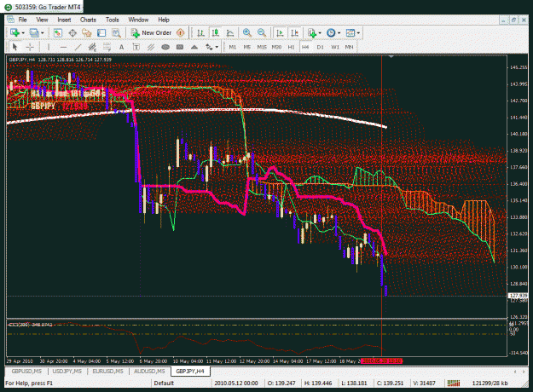
Task: Open the Strategy Tester icon
Action: coord(116,33)
